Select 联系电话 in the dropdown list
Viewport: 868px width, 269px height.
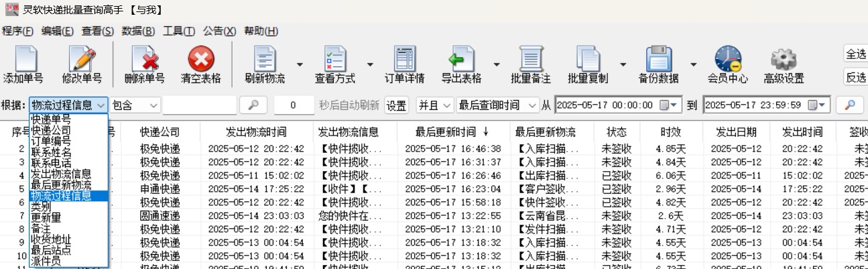[68, 163]
